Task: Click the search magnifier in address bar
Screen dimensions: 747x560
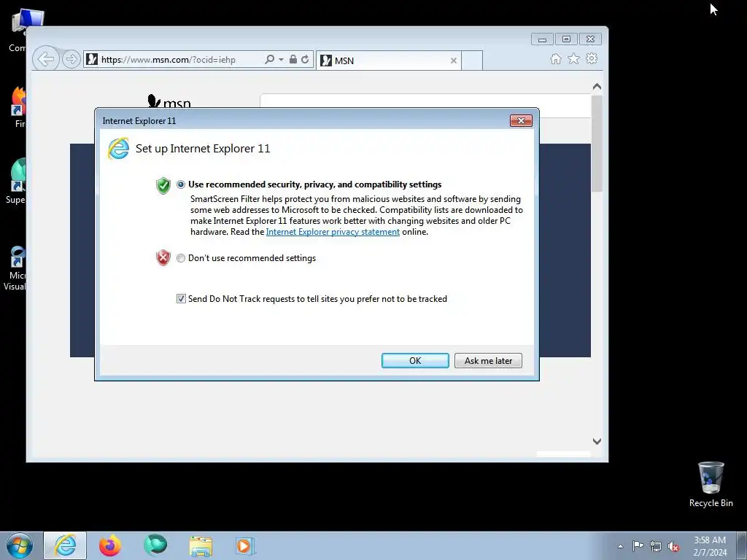Action: pyautogui.click(x=269, y=60)
